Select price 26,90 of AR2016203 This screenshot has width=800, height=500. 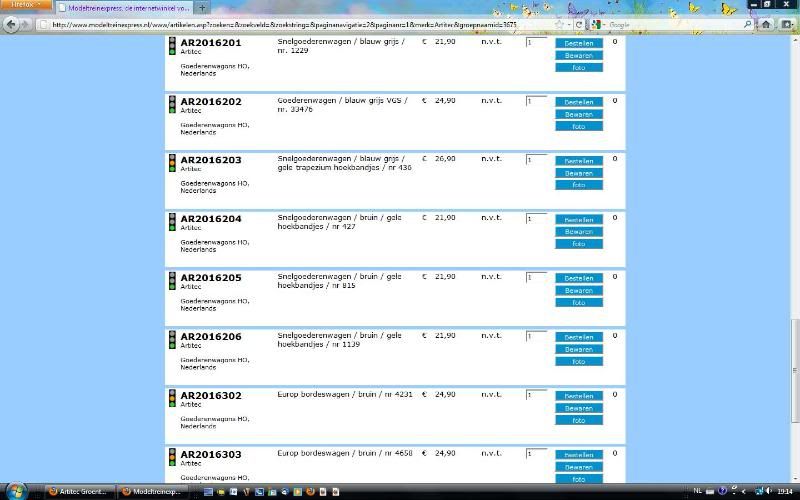pyautogui.click(x=445, y=159)
